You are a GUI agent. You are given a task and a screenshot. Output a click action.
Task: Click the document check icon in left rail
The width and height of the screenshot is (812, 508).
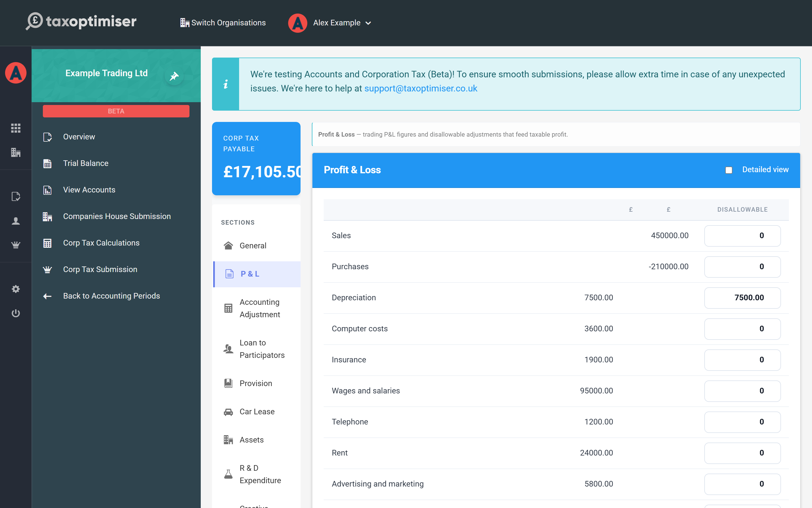pyautogui.click(x=16, y=196)
